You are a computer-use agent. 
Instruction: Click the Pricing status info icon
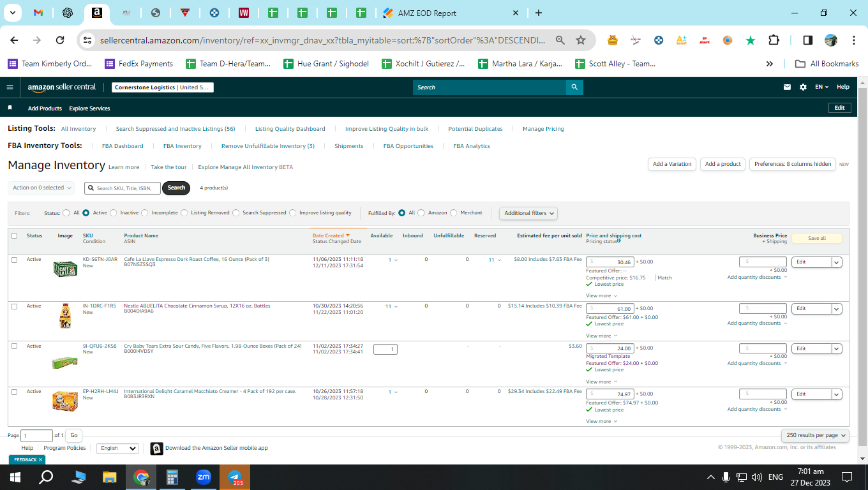[618, 241]
